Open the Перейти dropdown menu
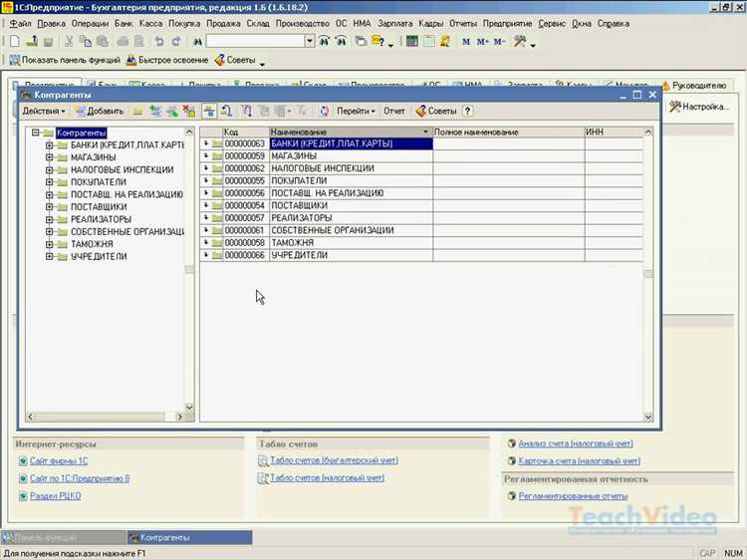Viewport: 747px width, 560px height. pyautogui.click(x=356, y=111)
